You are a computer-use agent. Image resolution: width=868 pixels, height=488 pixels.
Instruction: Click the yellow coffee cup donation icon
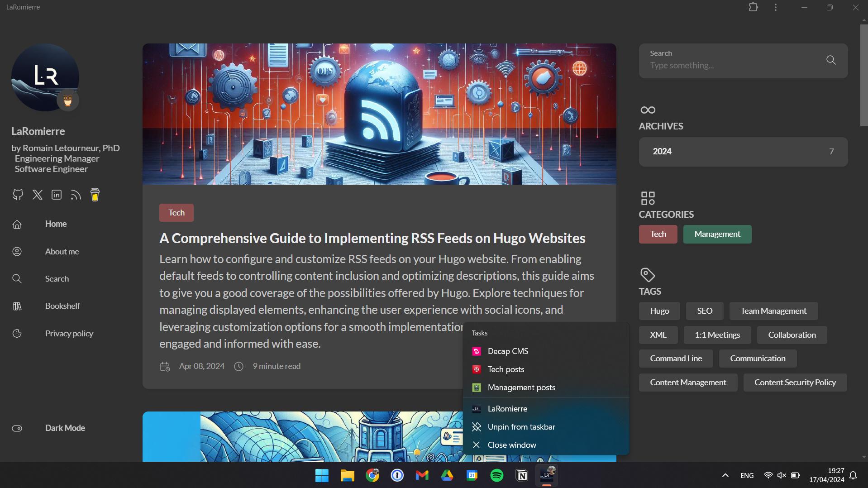tap(95, 195)
